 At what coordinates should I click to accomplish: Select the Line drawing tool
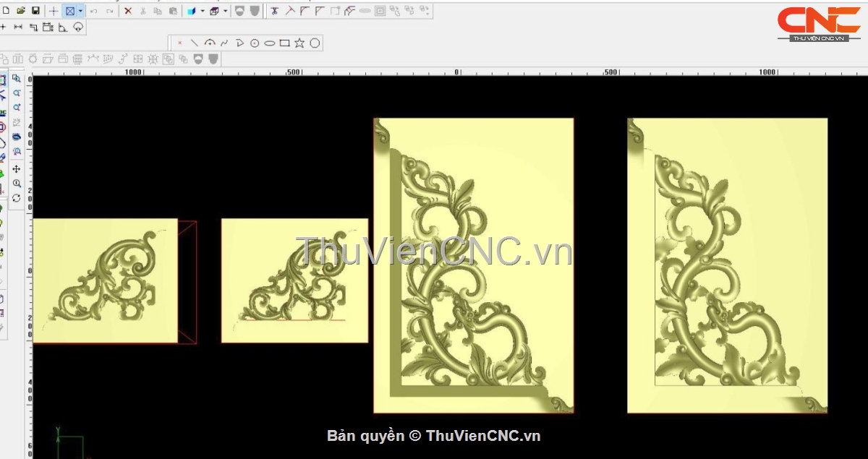tap(194, 43)
